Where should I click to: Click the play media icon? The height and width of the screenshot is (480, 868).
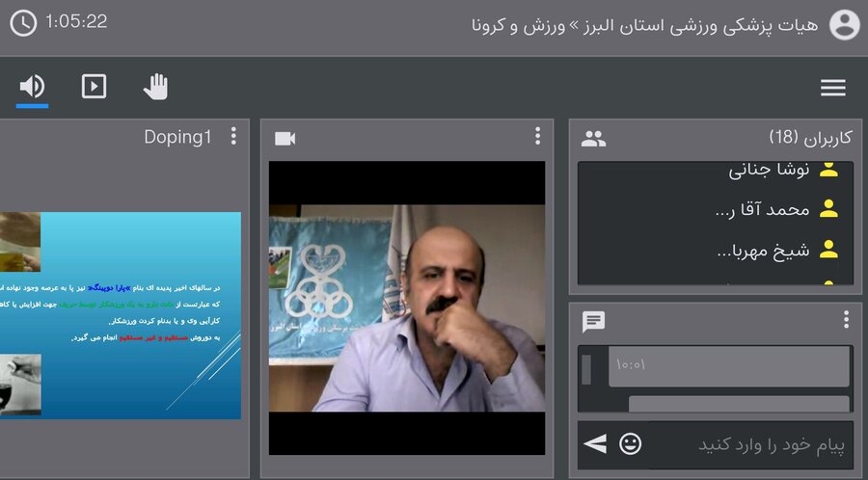click(94, 87)
